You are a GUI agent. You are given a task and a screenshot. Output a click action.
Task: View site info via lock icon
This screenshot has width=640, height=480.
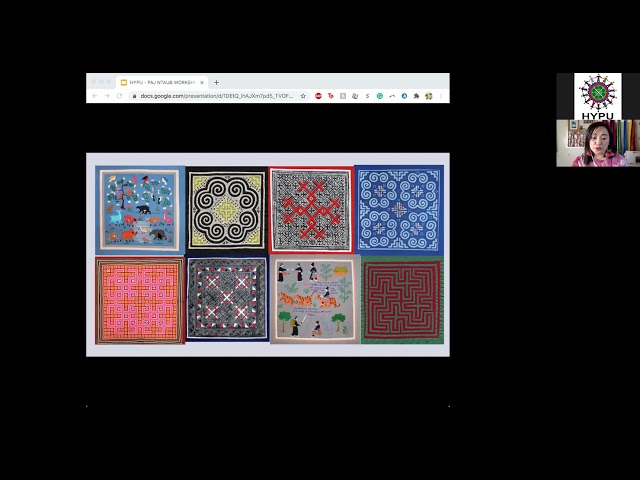click(x=134, y=96)
